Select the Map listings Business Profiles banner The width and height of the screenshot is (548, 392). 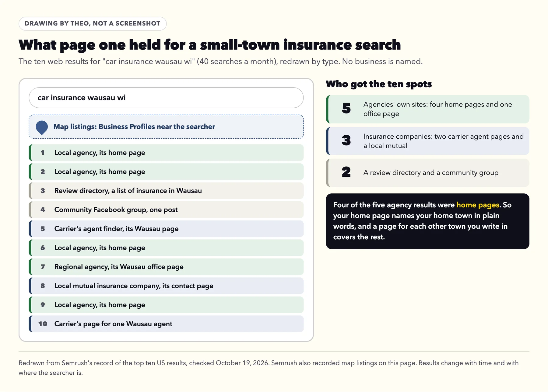166,127
